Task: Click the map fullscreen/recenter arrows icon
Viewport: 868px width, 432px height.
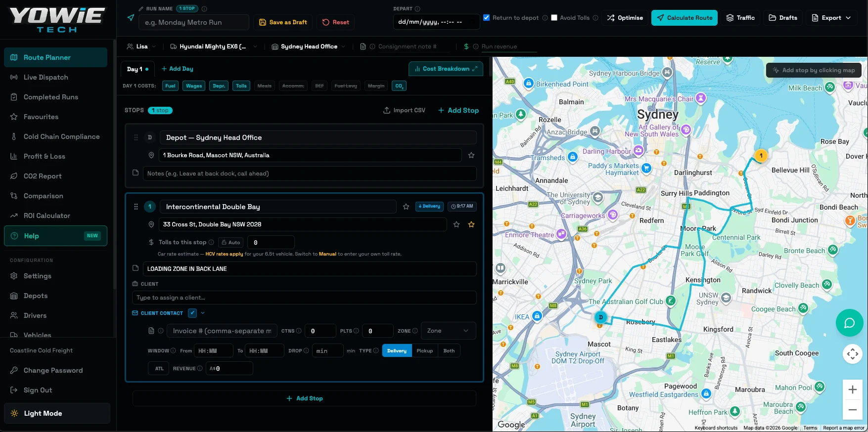Action: (852, 354)
